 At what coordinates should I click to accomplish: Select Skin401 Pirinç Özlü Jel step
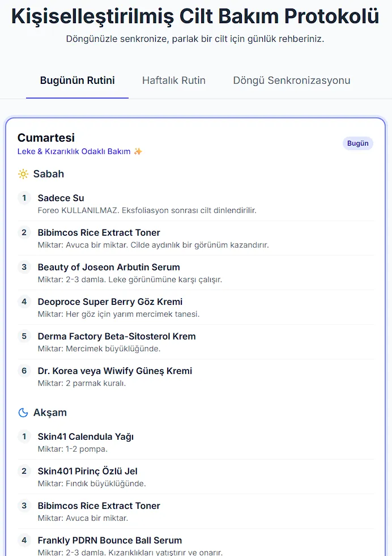tap(88, 471)
